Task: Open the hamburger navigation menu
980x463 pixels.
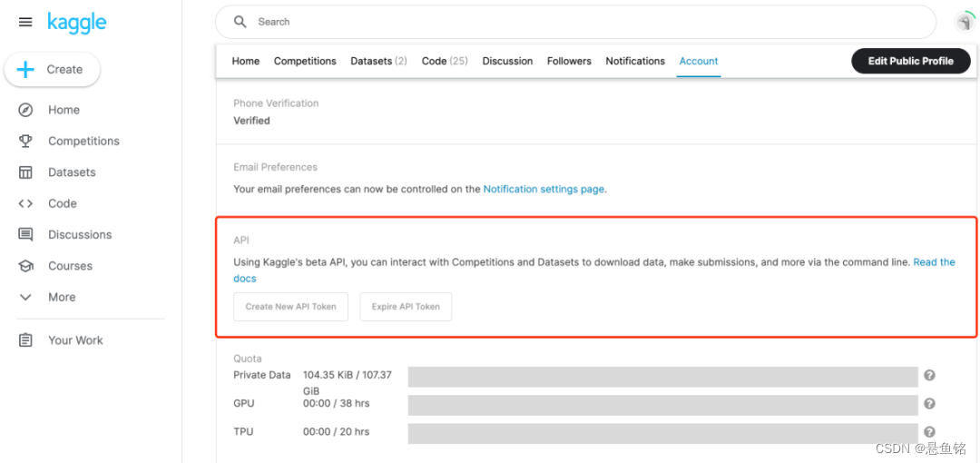Action: pyautogui.click(x=25, y=22)
